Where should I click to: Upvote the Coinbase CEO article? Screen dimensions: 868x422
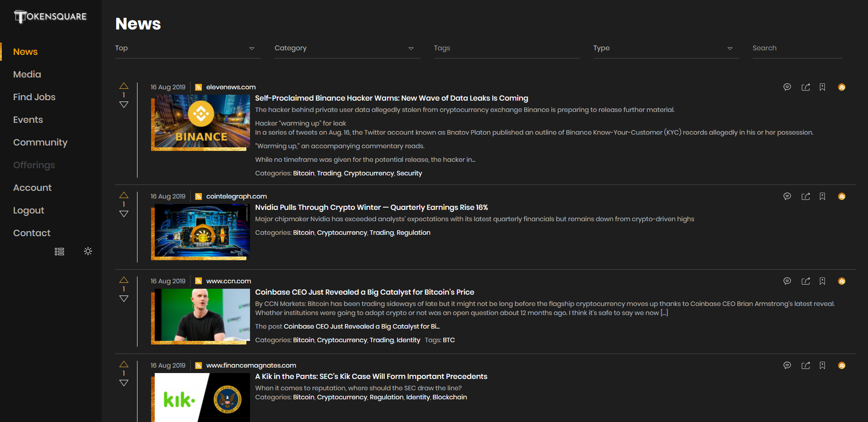124,280
